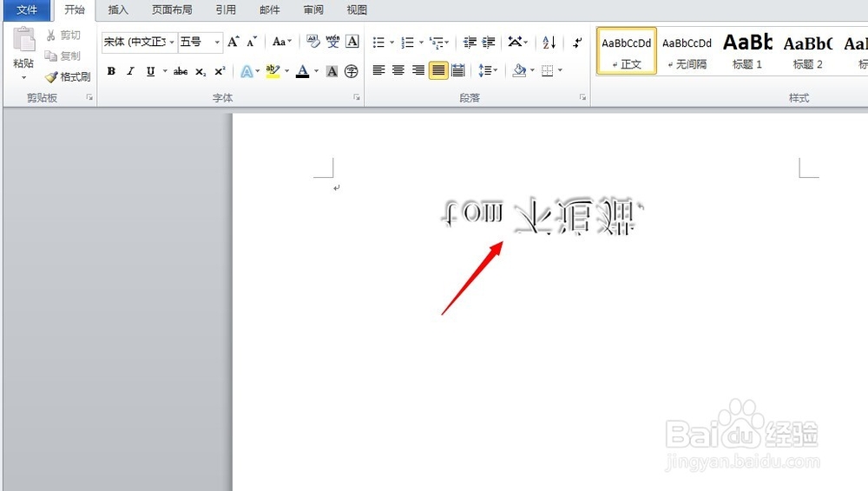Screen dimensions: 868x491
Task: Activate the Format Painter brush
Action: tap(51, 77)
